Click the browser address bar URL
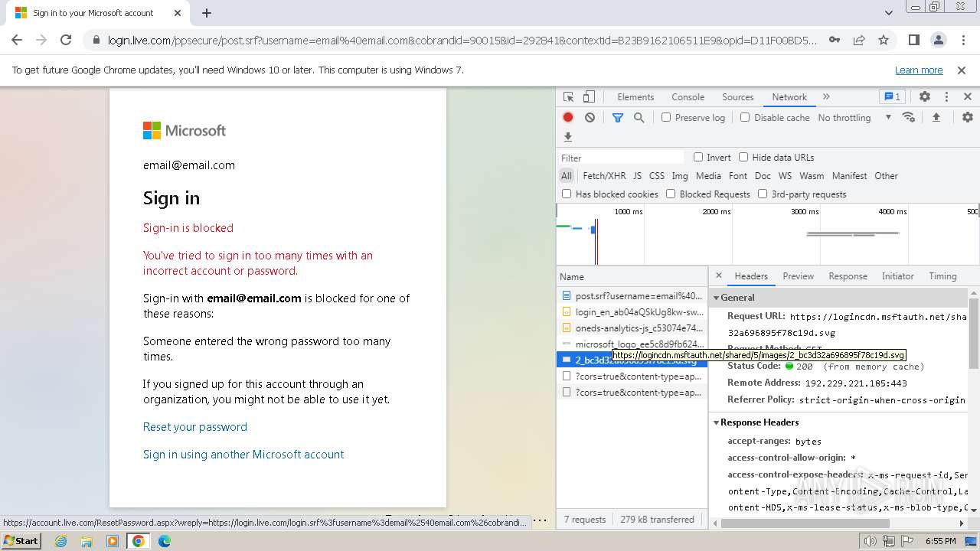This screenshot has height=551, width=980. pos(462,41)
